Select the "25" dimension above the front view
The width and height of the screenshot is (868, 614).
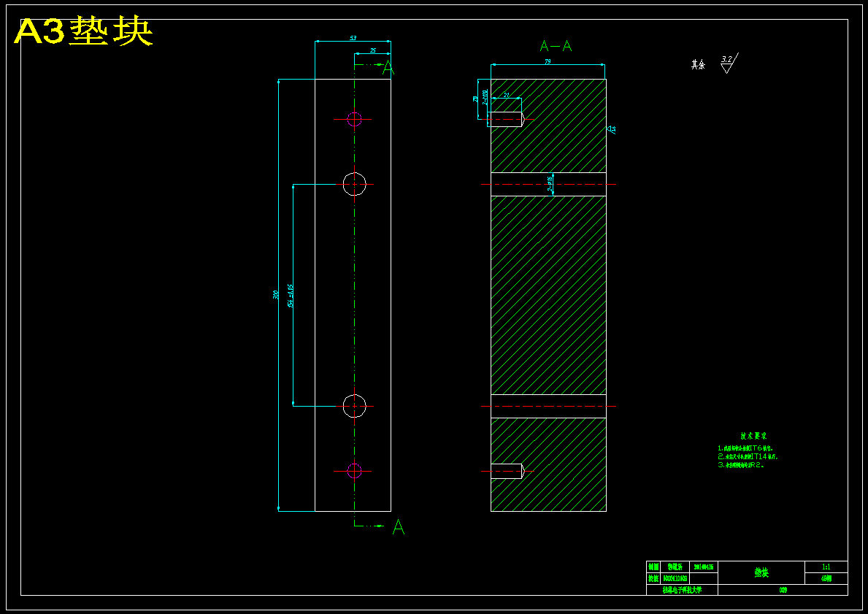[372, 50]
